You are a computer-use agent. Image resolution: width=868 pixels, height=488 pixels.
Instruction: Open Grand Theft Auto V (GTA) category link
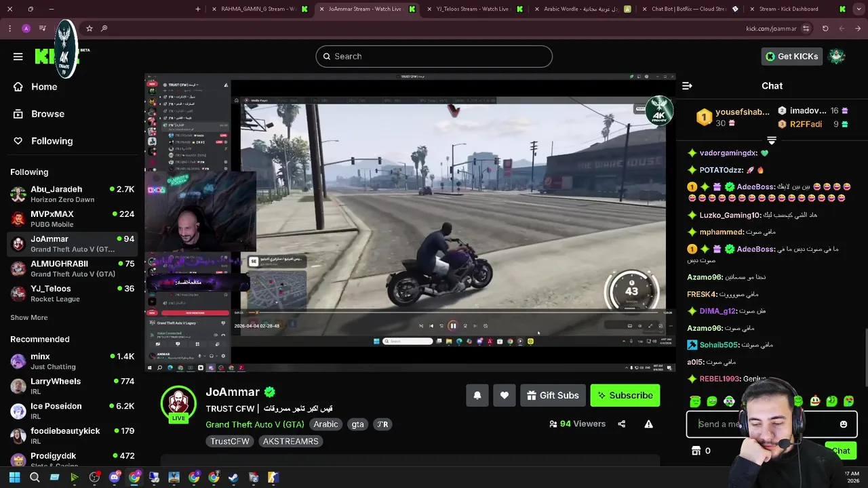pyautogui.click(x=255, y=424)
